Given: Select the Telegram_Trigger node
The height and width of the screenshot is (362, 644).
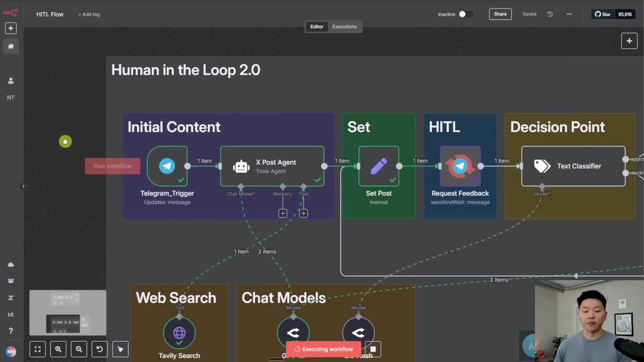Looking at the screenshot, I should point(167,166).
